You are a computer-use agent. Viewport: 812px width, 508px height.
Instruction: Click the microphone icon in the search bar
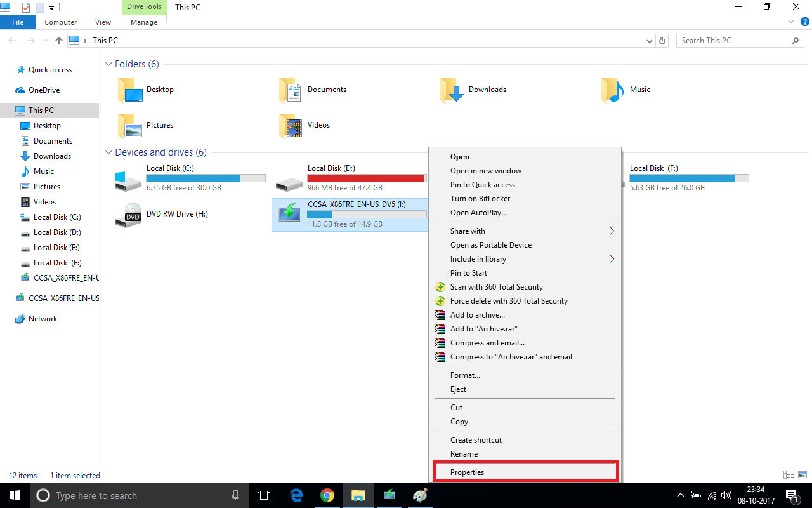pyautogui.click(x=235, y=495)
